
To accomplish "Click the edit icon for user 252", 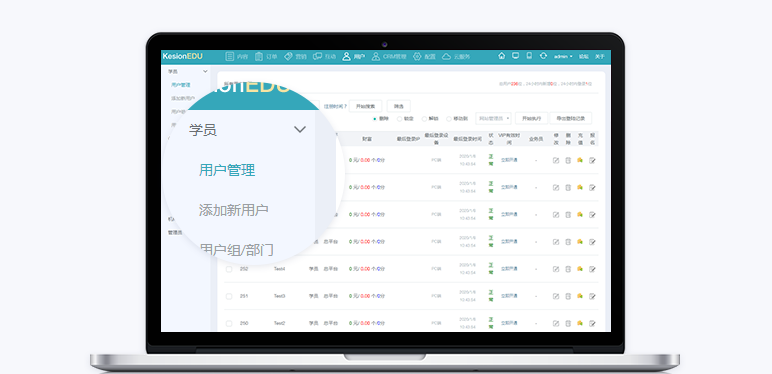I will point(556,269).
